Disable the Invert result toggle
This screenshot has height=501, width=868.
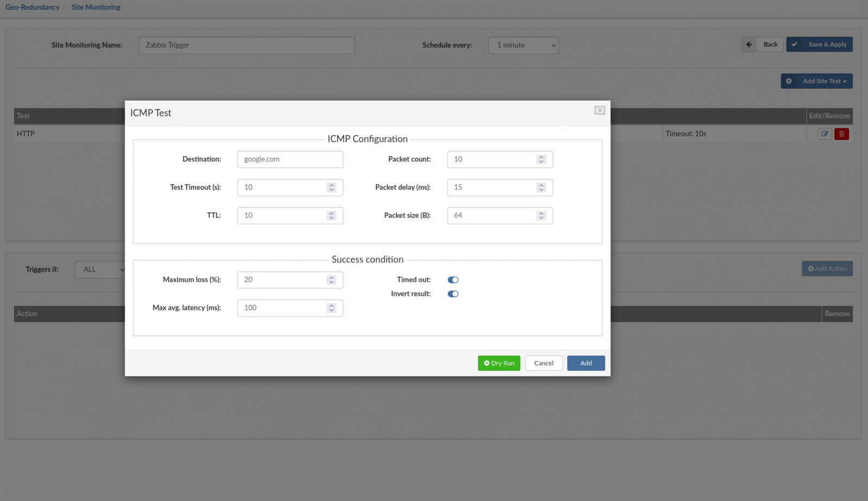[453, 293]
